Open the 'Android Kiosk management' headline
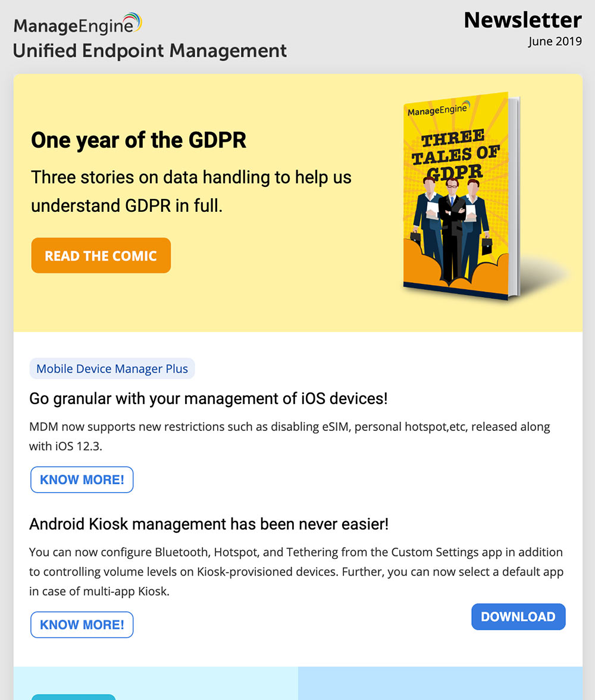The image size is (595, 700). pyautogui.click(x=209, y=524)
